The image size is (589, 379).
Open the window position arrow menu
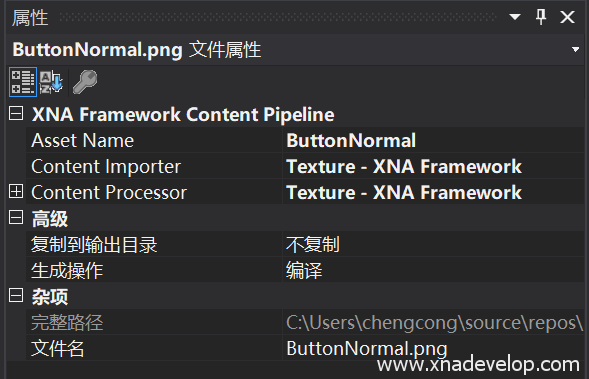(515, 17)
